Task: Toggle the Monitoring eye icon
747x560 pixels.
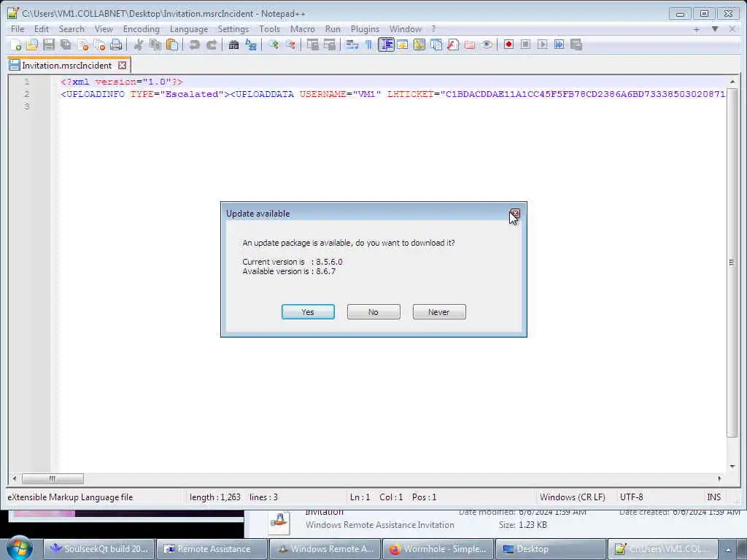Action: tap(487, 44)
